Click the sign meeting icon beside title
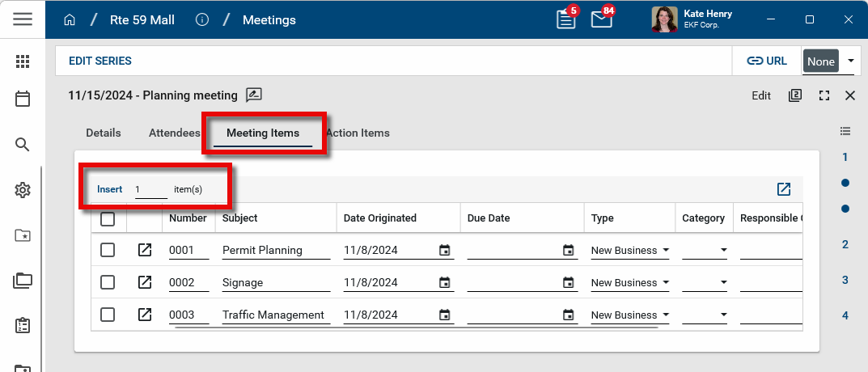Viewport: 868px width, 372px height. tap(254, 95)
